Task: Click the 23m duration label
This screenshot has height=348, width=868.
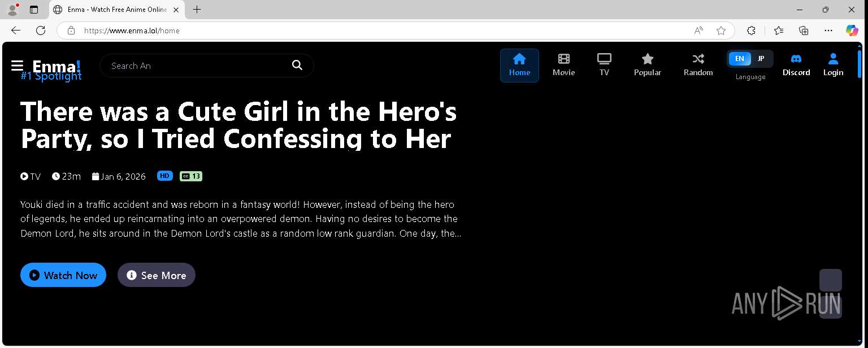Action: (67, 176)
